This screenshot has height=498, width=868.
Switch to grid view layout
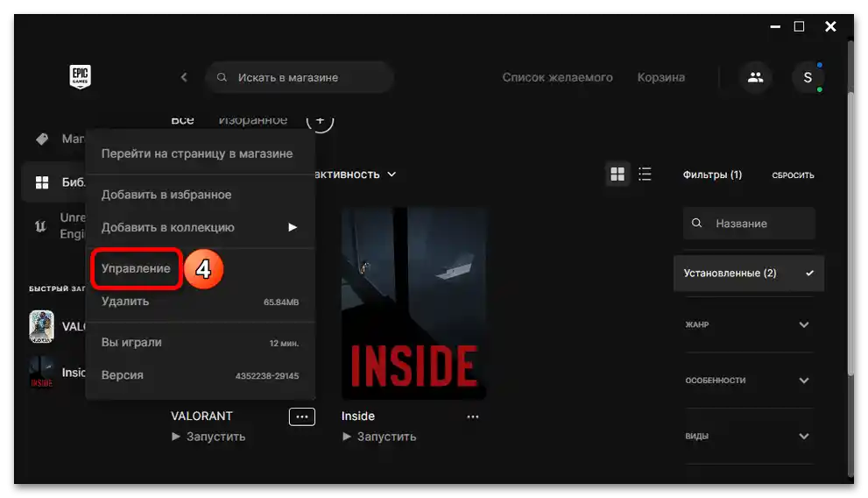[x=617, y=174]
